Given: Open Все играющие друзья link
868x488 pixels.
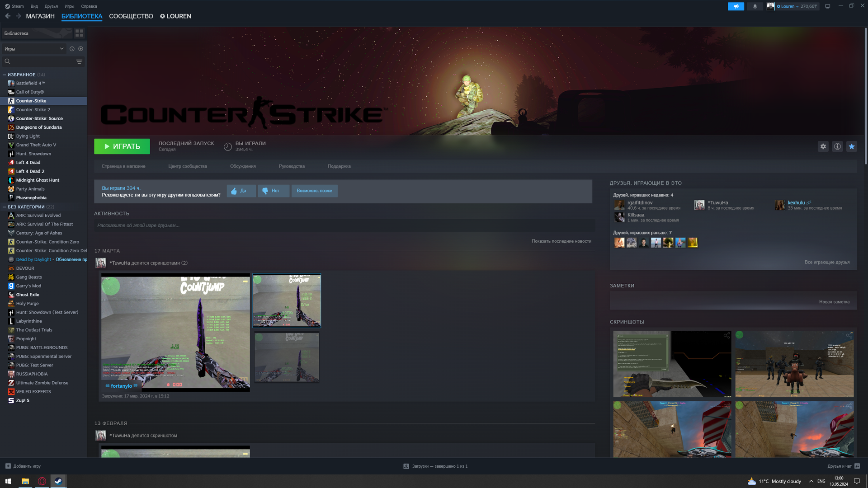Looking at the screenshot, I should point(826,262).
